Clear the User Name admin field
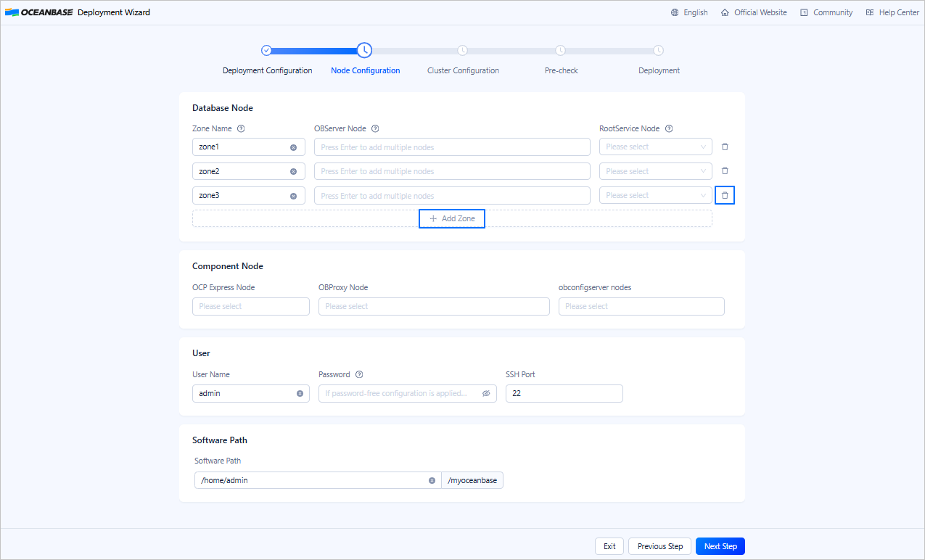This screenshot has height=560, width=925. (x=300, y=393)
